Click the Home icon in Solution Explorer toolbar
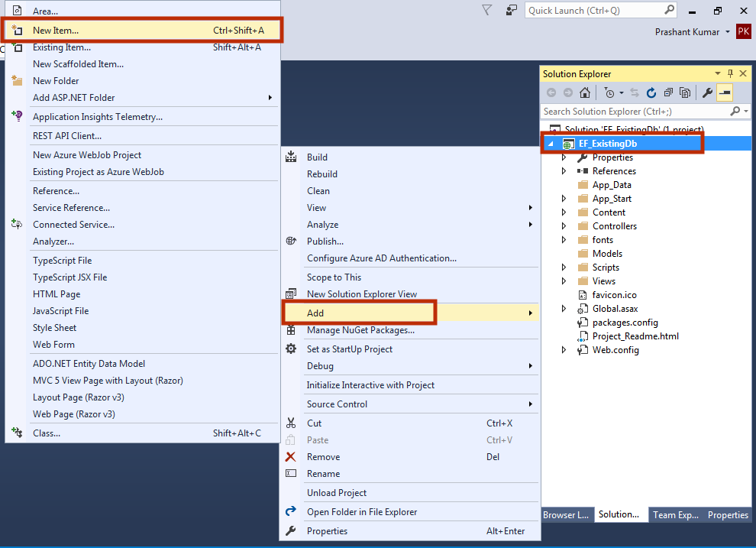Screen dimensions: 756x548 pos(585,92)
